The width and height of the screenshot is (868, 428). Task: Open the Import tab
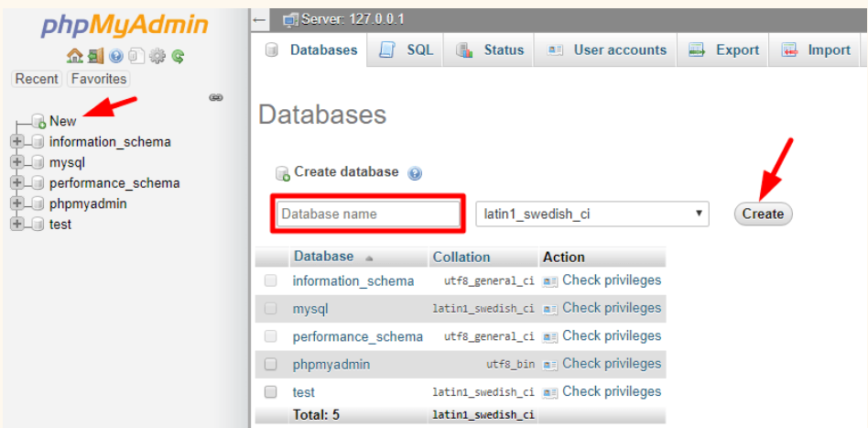815,49
